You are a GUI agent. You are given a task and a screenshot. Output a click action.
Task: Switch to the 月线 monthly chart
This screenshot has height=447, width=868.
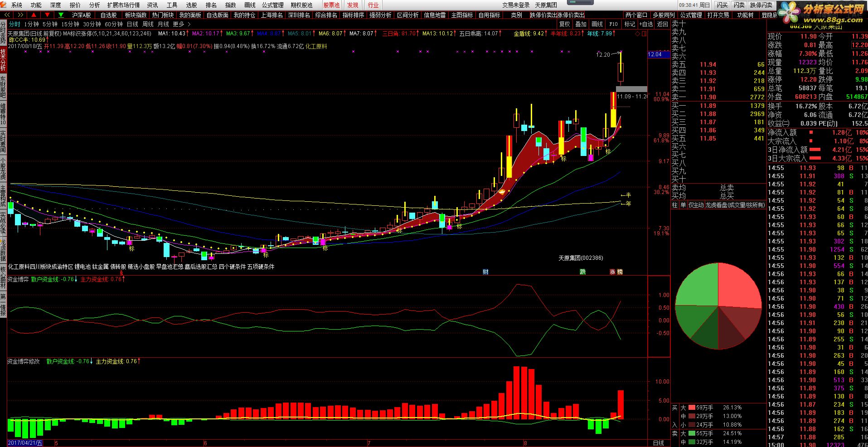click(163, 24)
